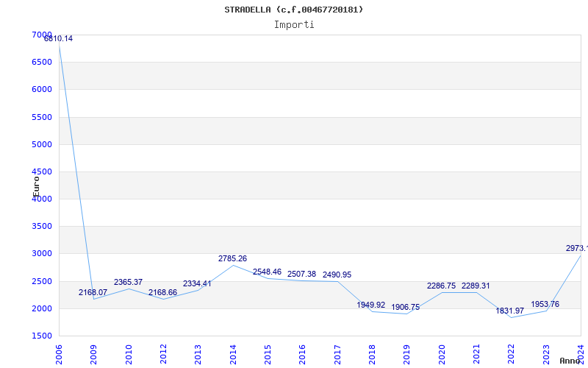Click the 2021 year axis label

point(476,355)
